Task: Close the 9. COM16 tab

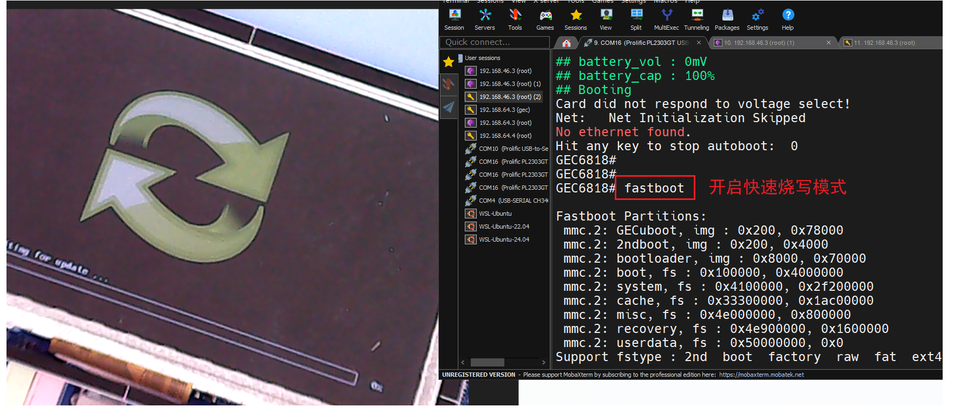Action: pyautogui.click(x=699, y=43)
